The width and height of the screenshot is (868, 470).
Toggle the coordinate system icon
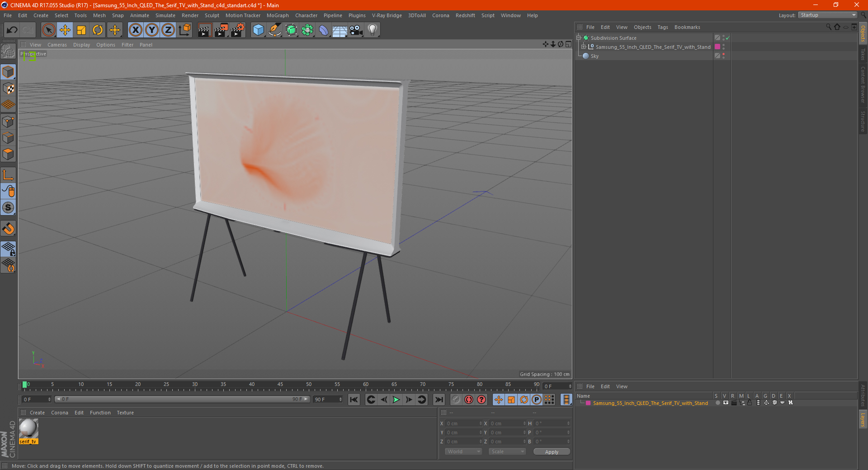coord(185,30)
